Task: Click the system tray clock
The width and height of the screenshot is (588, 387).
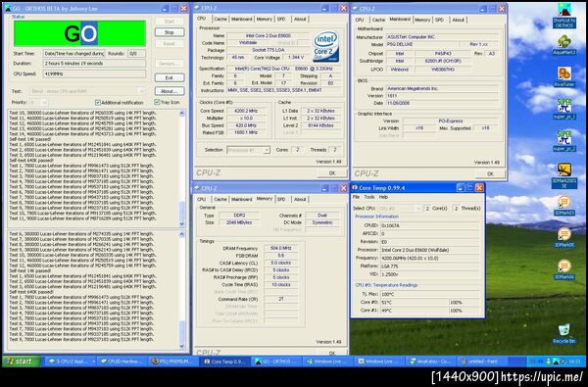Action: pos(575,362)
